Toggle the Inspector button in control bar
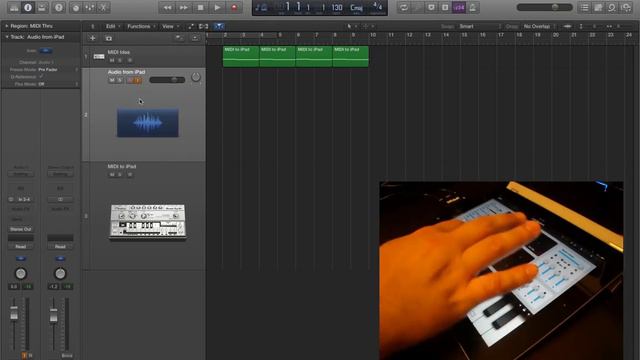640x360 pixels. pyautogui.click(x=28, y=7)
